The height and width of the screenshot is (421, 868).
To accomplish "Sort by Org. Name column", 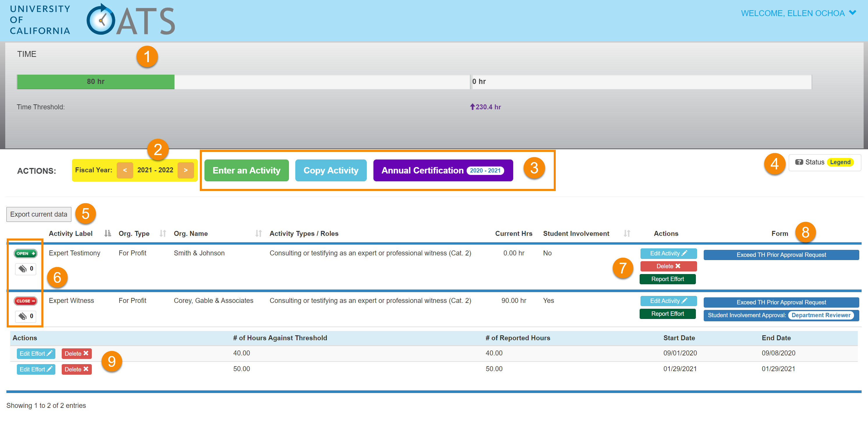I will [x=258, y=234].
